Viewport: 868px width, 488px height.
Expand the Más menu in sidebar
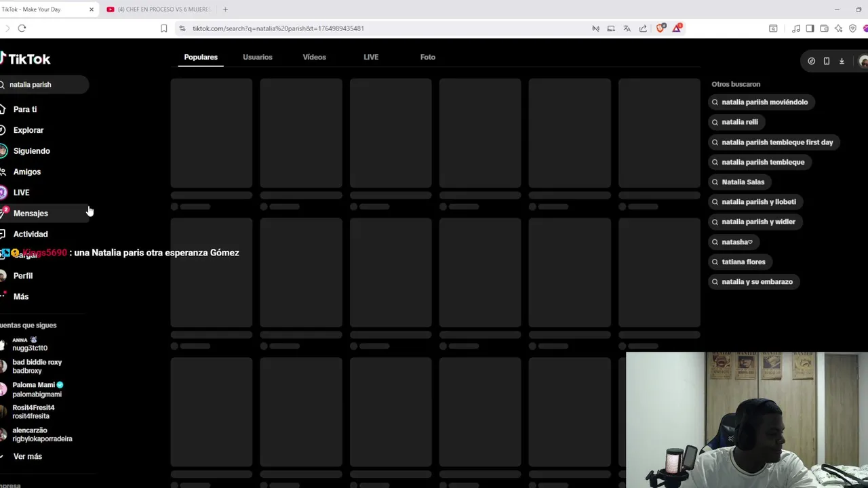(21, 297)
